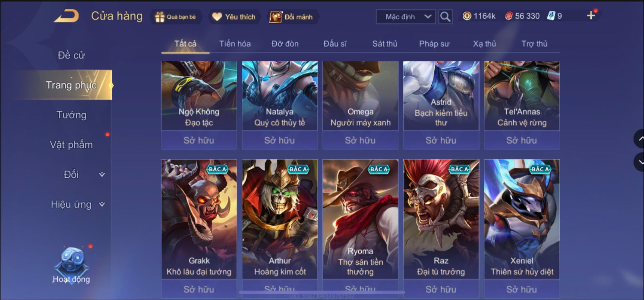Click Sở hữu under Natalya skin
Screen dimensions: 644x300
click(280, 140)
